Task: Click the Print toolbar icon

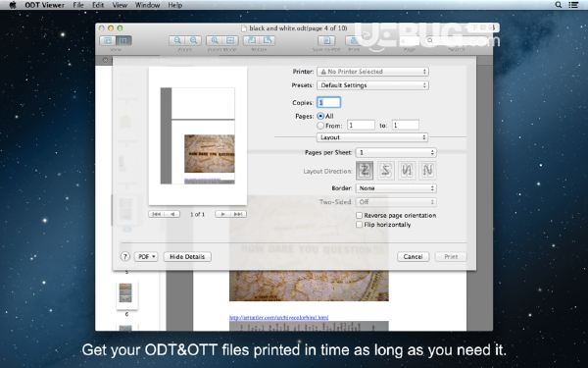Action: click(x=353, y=40)
